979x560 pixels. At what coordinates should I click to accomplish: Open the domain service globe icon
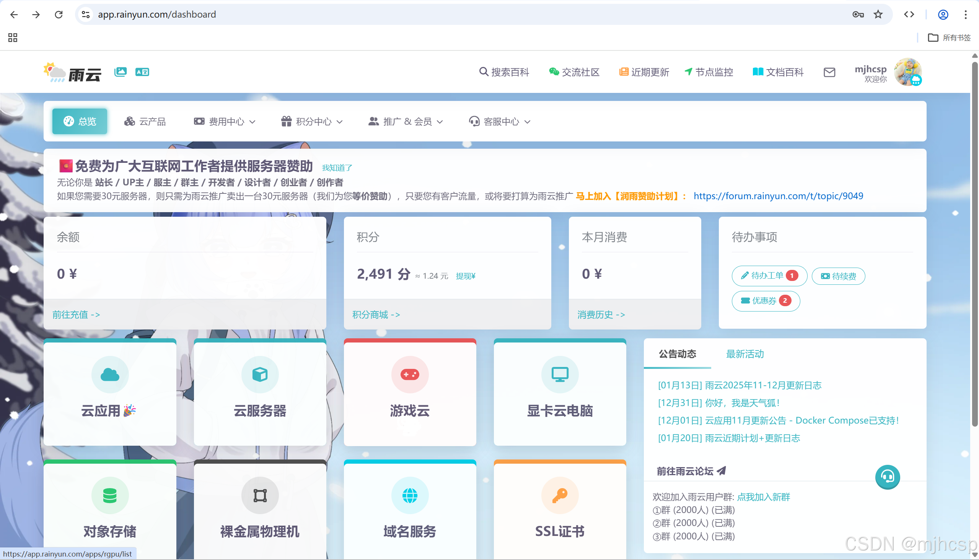tap(409, 495)
